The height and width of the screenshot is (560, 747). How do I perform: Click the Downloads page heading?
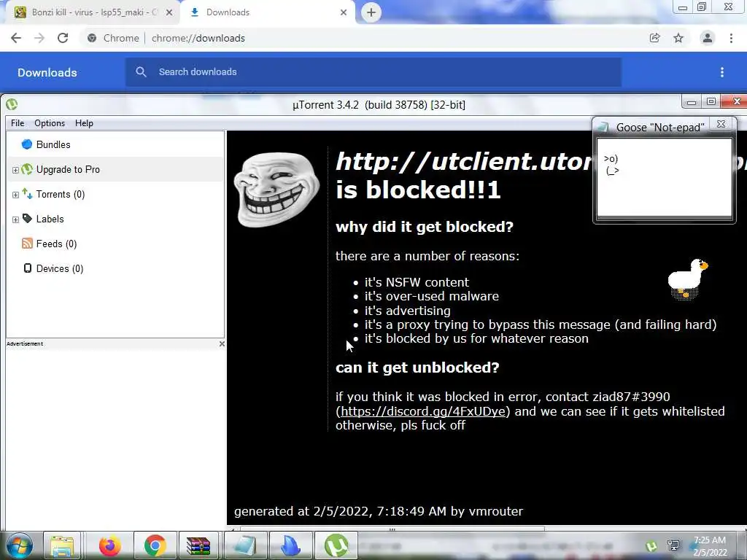point(47,72)
